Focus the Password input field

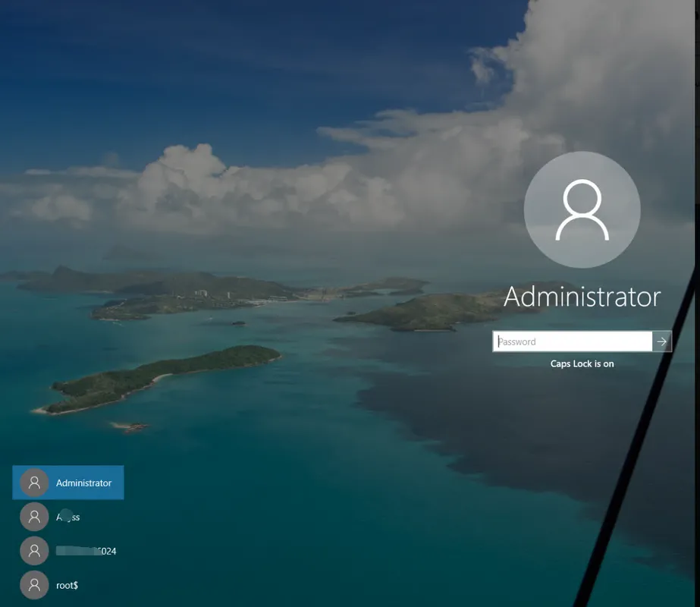pyautogui.click(x=573, y=341)
